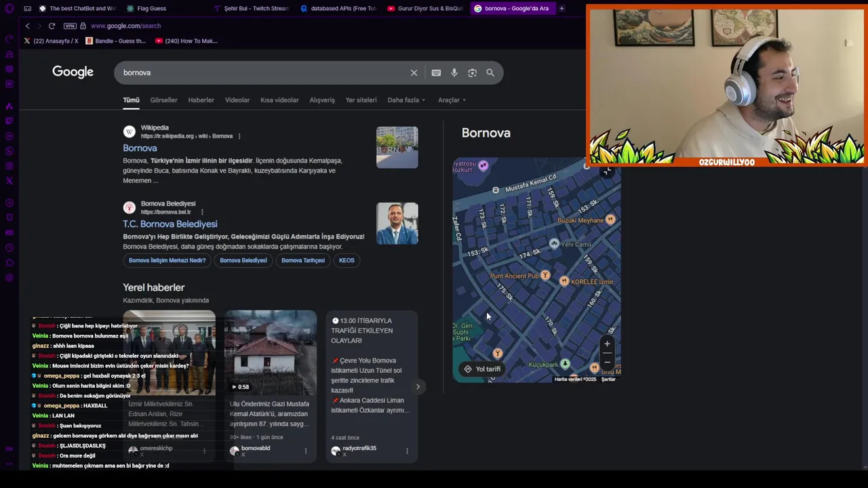
Task: Start voice search with microphone icon
Action: (454, 73)
